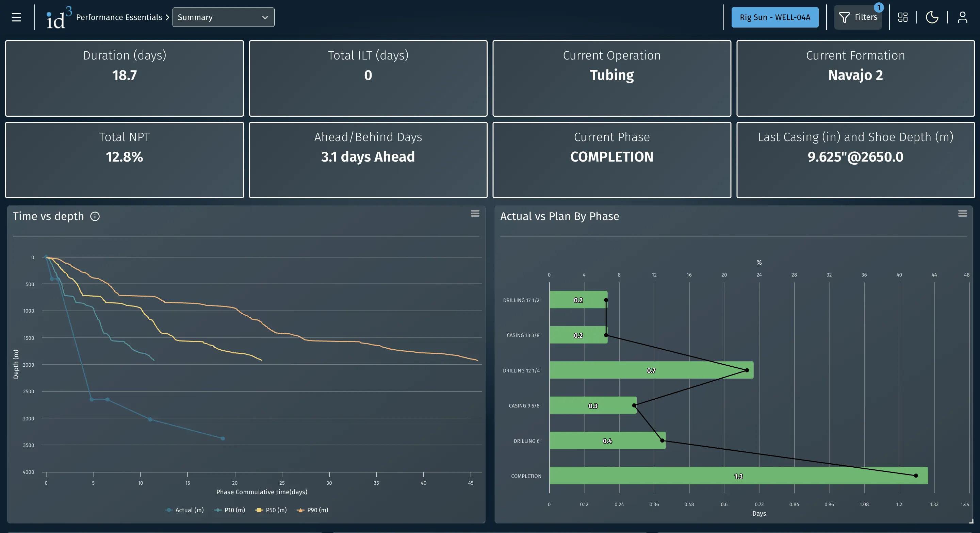Click the id3 application logo
This screenshot has height=533, width=980.
[x=58, y=17]
